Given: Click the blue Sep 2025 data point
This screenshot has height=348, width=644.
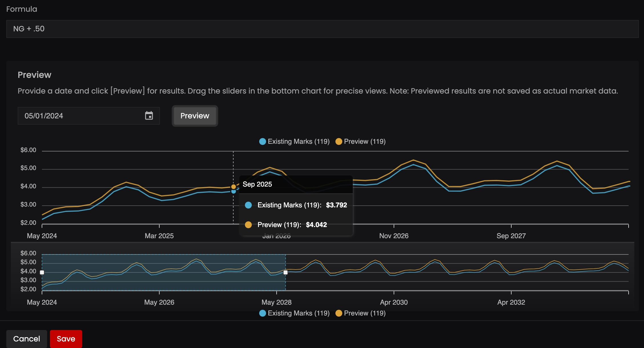Looking at the screenshot, I should tap(234, 191).
